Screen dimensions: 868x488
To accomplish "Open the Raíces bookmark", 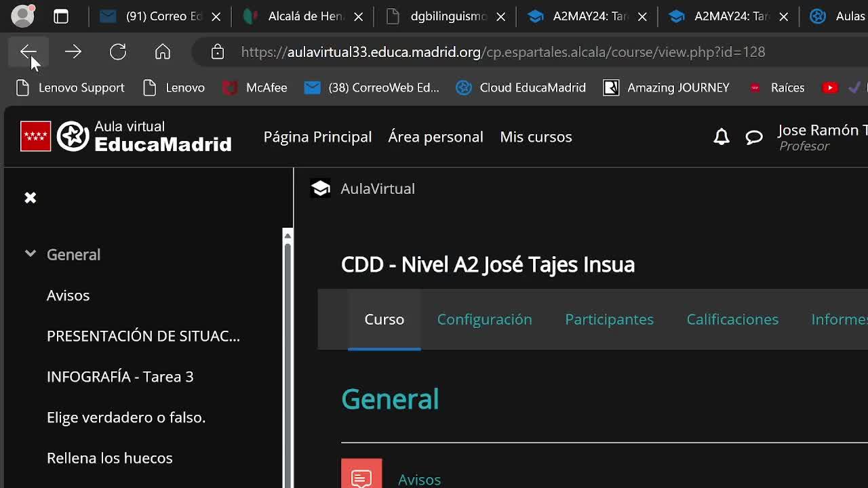I will click(x=776, y=87).
